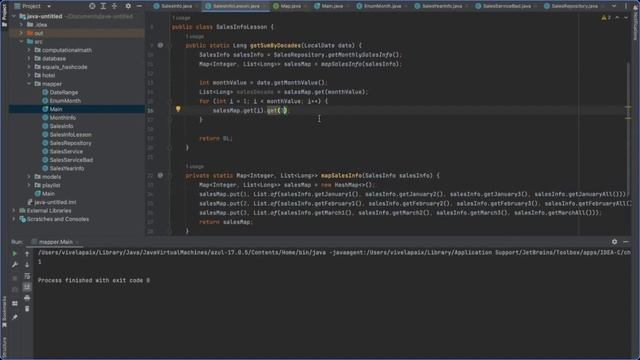This screenshot has height=360, width=640.
Task: Collapse the java-untitled root node
Action: (13, 16)
